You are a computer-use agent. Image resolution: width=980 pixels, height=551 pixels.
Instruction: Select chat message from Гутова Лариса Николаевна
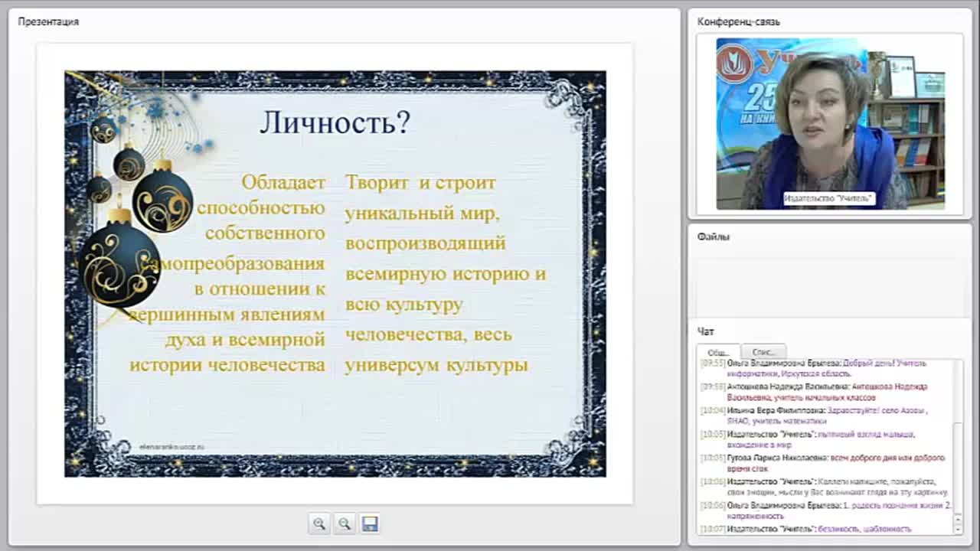click(825, 463)
